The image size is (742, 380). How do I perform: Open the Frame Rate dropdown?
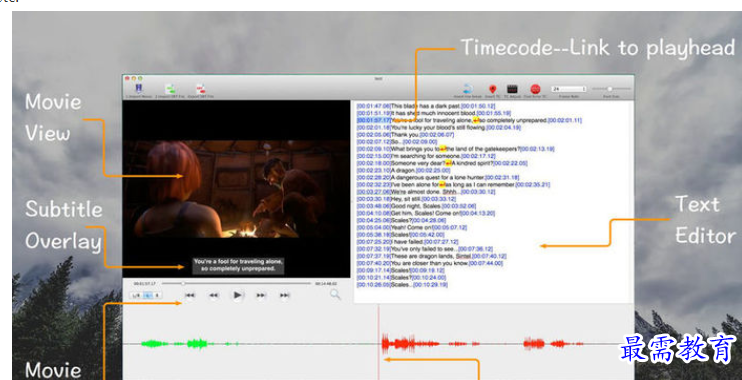569,88
